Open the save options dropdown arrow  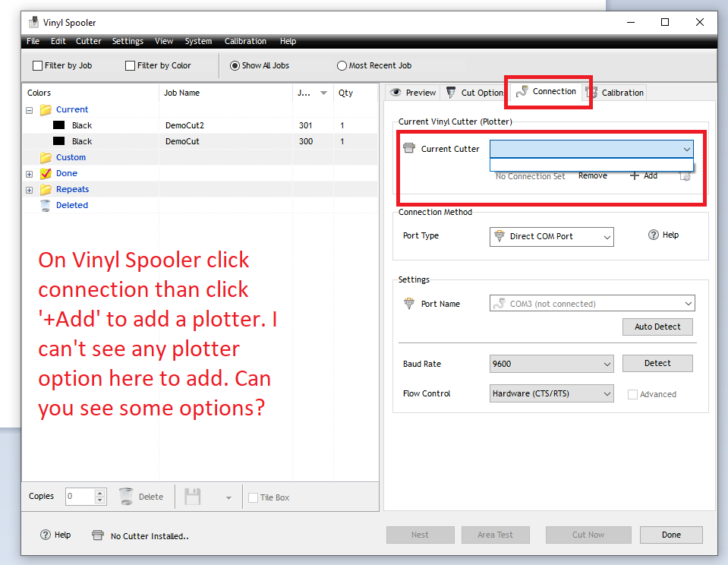pos(228,497)
